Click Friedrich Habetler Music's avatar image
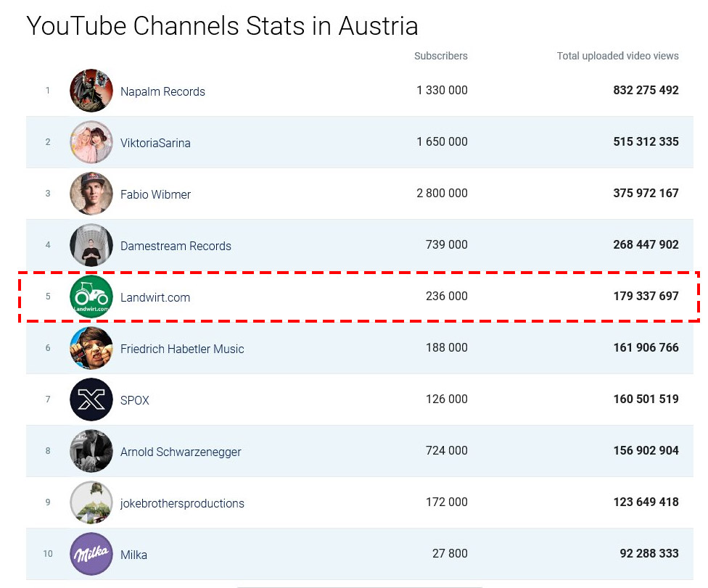Screen dimensions: 708x588 click(91, 348)
